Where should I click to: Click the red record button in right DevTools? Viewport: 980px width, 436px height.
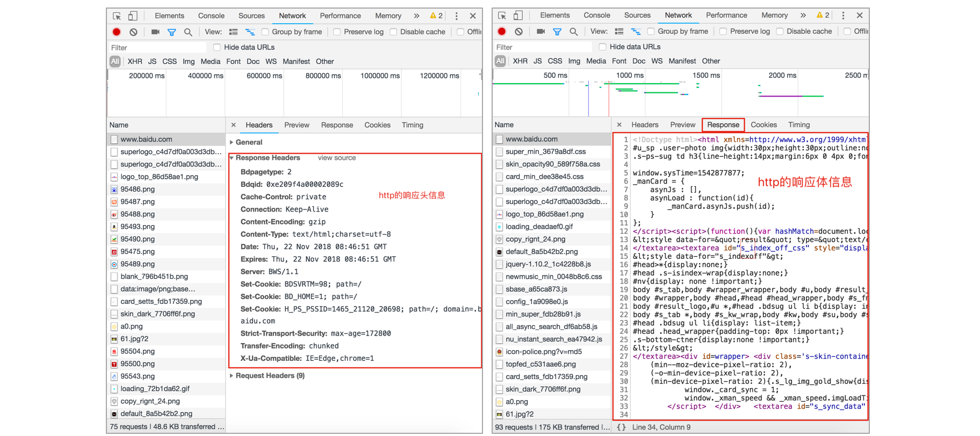coord(502,32)
